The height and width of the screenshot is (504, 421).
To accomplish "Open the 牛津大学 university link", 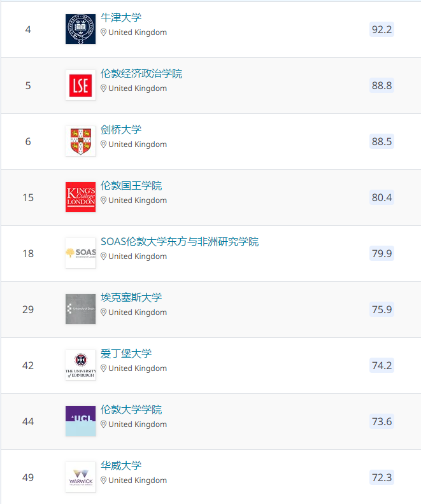I will click(x=121, y=18).
